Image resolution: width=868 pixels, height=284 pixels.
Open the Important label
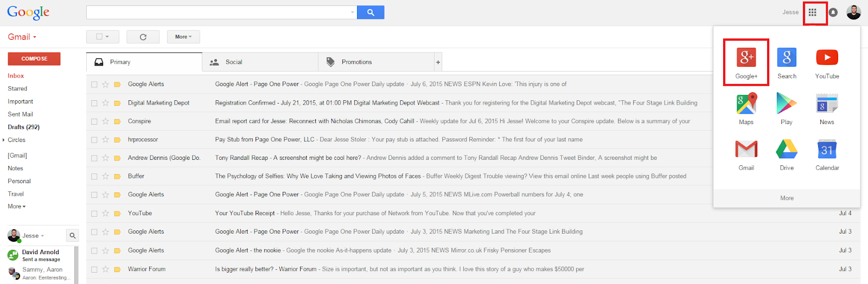20,101
